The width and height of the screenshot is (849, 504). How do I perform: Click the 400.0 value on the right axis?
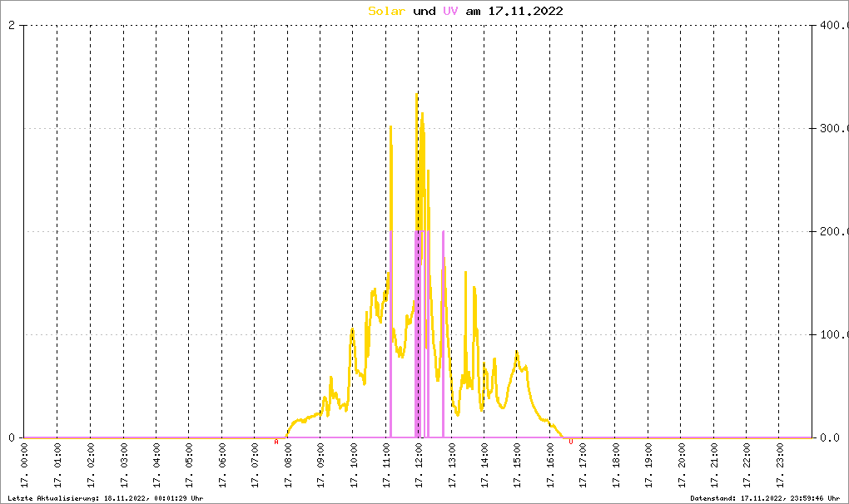(x=832, y=26)
